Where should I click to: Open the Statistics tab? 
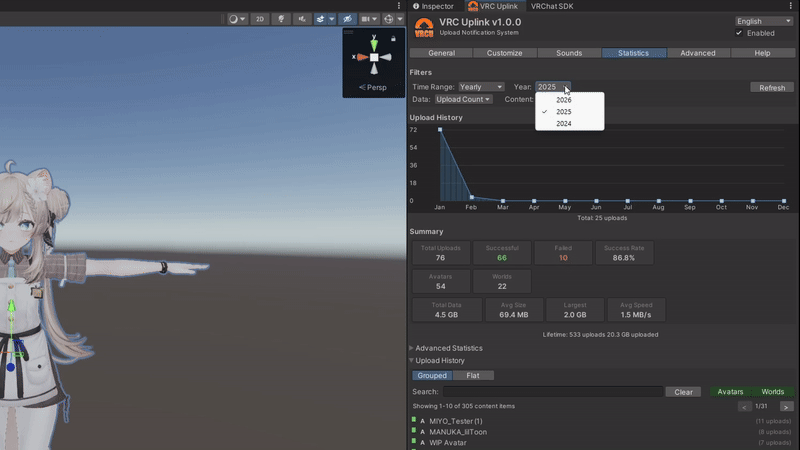[x=634, y=53]
